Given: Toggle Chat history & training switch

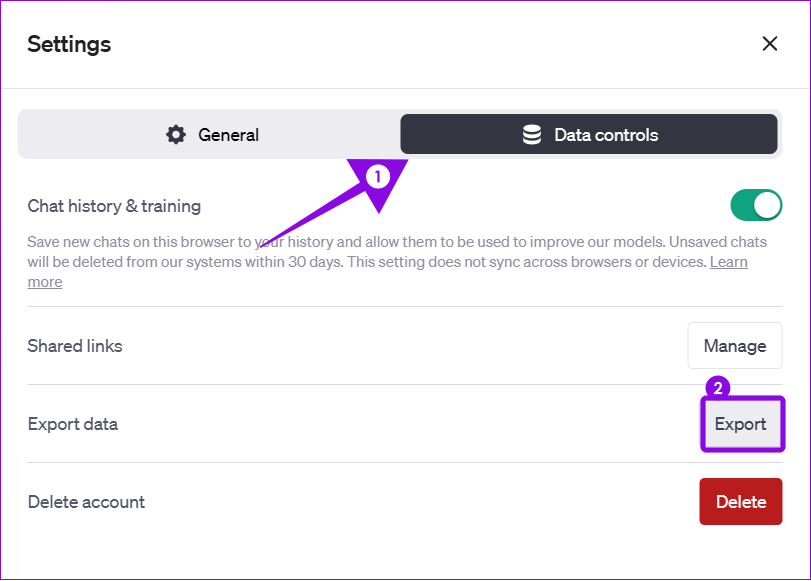Looking at the screenshot, I should [x=756, y=205].
